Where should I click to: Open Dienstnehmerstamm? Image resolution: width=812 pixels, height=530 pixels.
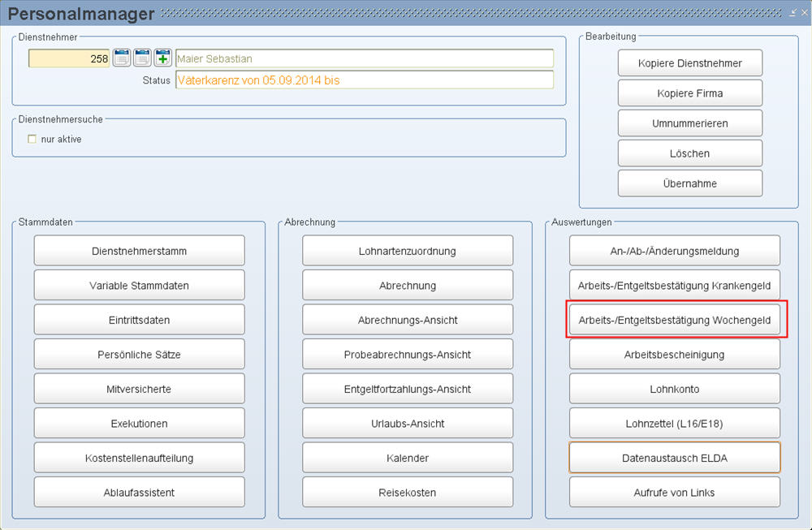[140, 251]
